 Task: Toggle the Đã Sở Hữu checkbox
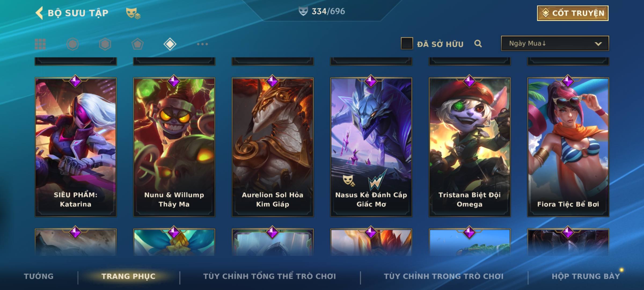[x=407, y=44]
